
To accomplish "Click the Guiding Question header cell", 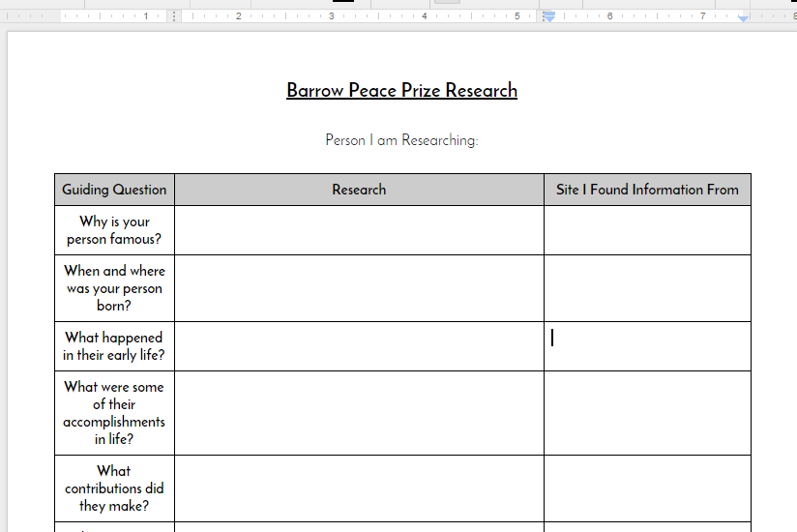I will [x=114, y=190].
